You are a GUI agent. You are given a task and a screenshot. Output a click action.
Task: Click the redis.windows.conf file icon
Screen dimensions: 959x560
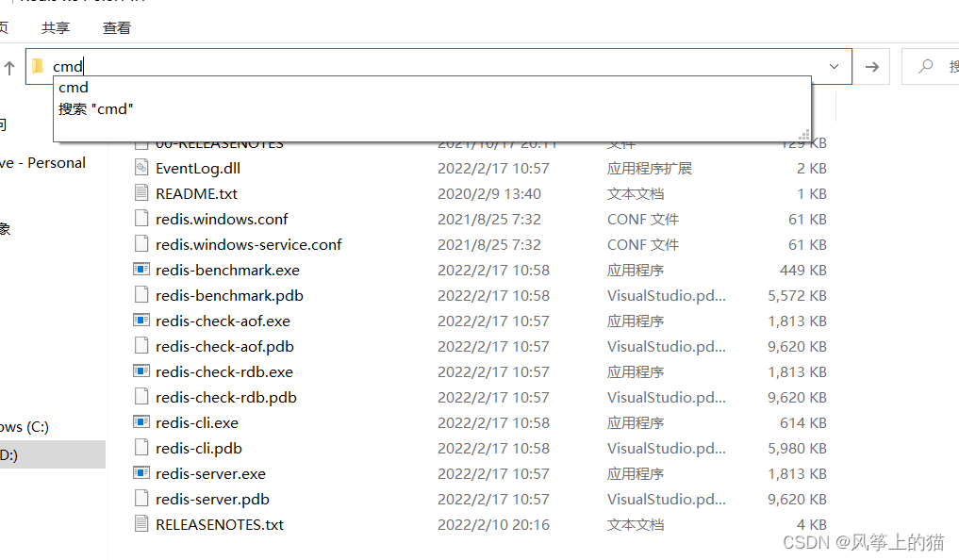pyautogui.click(x=141, y=219)
